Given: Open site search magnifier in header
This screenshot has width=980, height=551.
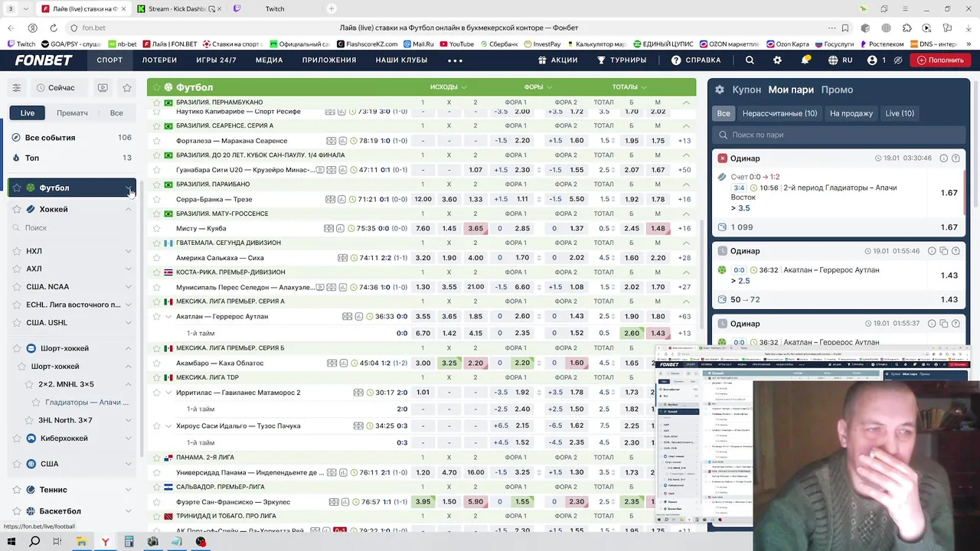Looking at the screenshot, I should click(750, 60).
